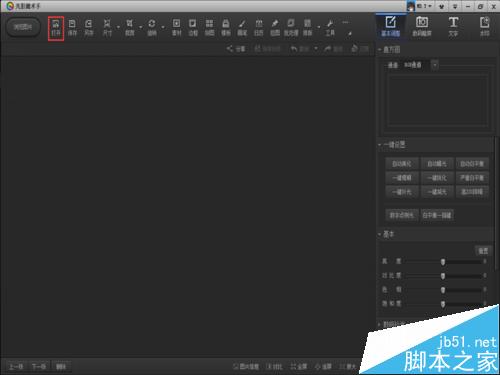Click the 重做 redo arrow

point(333,49)
